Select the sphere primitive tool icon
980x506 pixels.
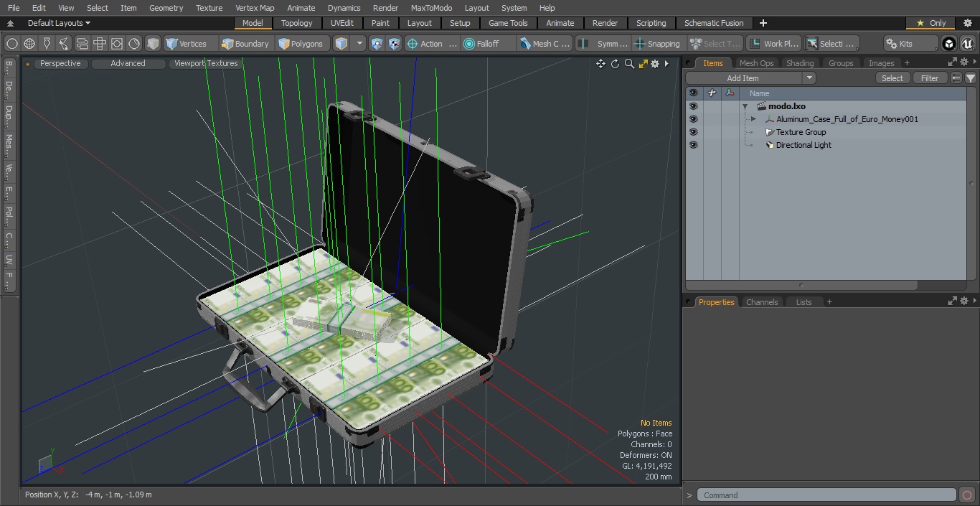click(12, 44)
